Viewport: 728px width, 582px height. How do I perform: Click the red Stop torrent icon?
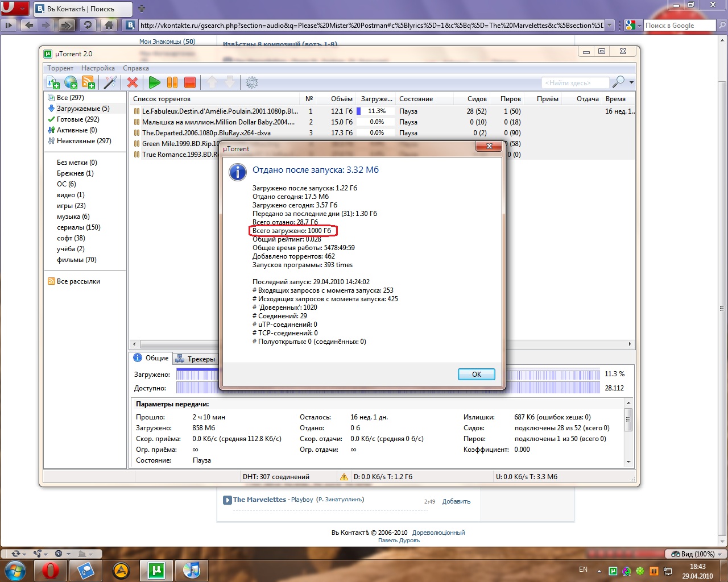(x=190, y=82)
